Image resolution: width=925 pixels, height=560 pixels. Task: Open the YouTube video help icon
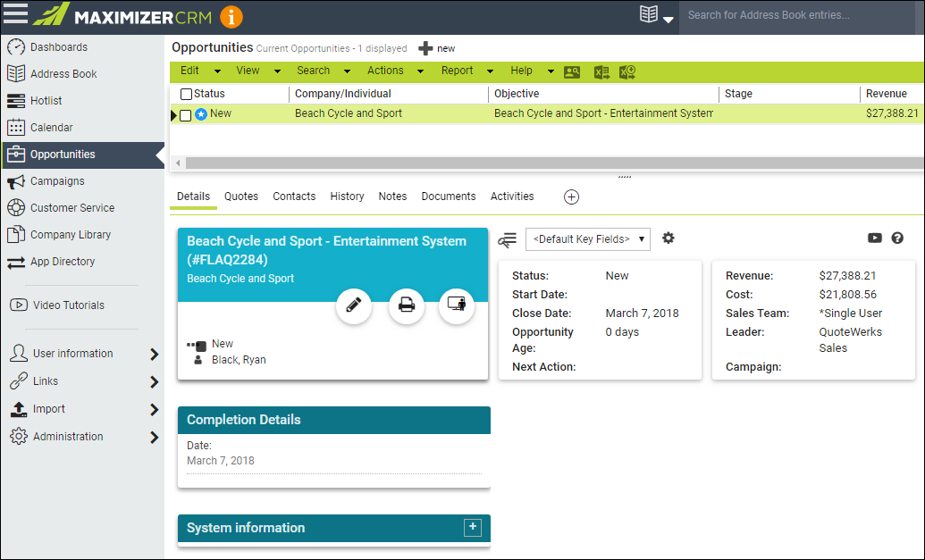875,238
